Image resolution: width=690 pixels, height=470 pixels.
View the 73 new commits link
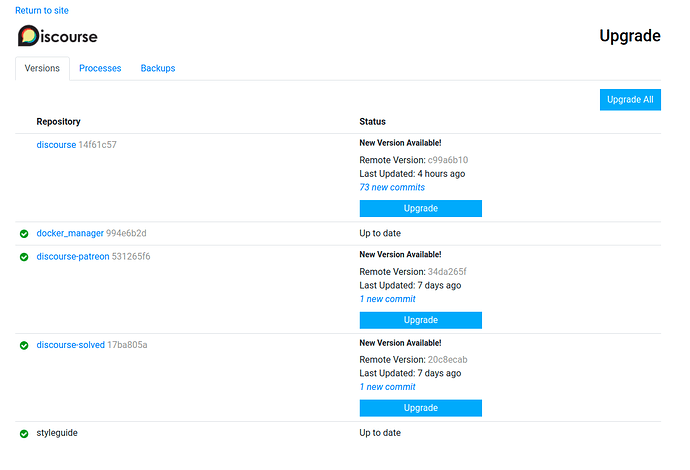pyautogui.click(x=392, y=187)
